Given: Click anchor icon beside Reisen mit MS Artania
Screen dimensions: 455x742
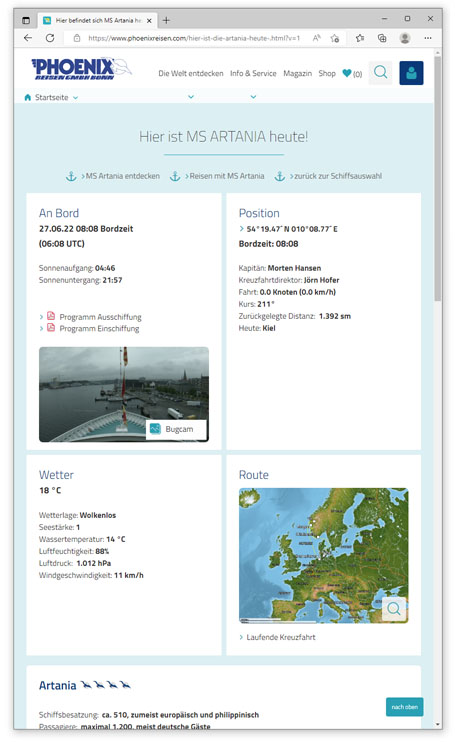Looking at the screenshot, I should (x=175, y=177).
